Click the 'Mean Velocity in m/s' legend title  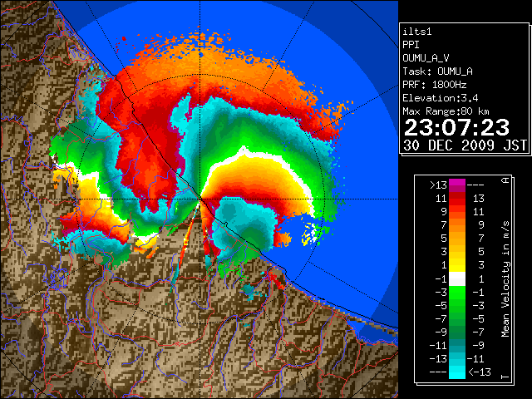[505, 278]
